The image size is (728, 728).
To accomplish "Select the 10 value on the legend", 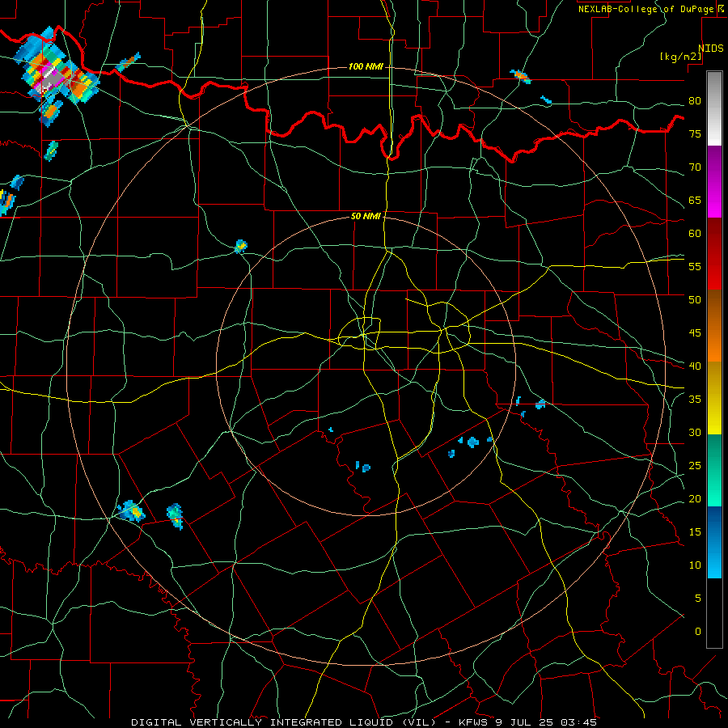I will pyautogui.click(x=695, y=565).
